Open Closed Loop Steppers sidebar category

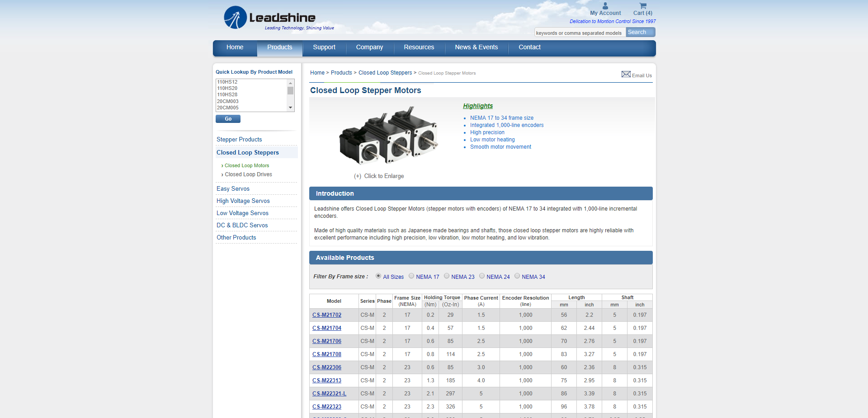pyautogui.click(x=248, y=153)
